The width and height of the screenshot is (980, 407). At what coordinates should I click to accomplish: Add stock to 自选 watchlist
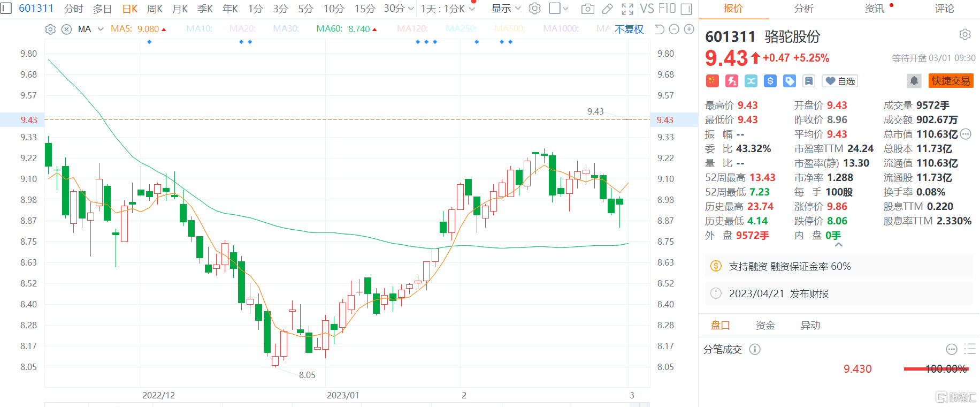pyautogui.click(x=840, y=81)
